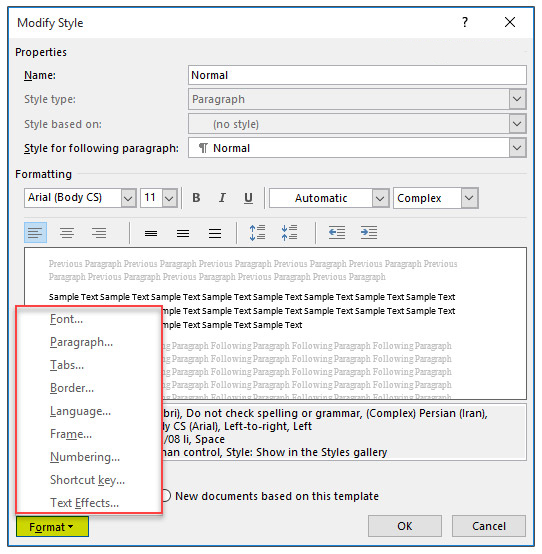
Task: Toggle Bold formatting button
Action: pos(196,198)
